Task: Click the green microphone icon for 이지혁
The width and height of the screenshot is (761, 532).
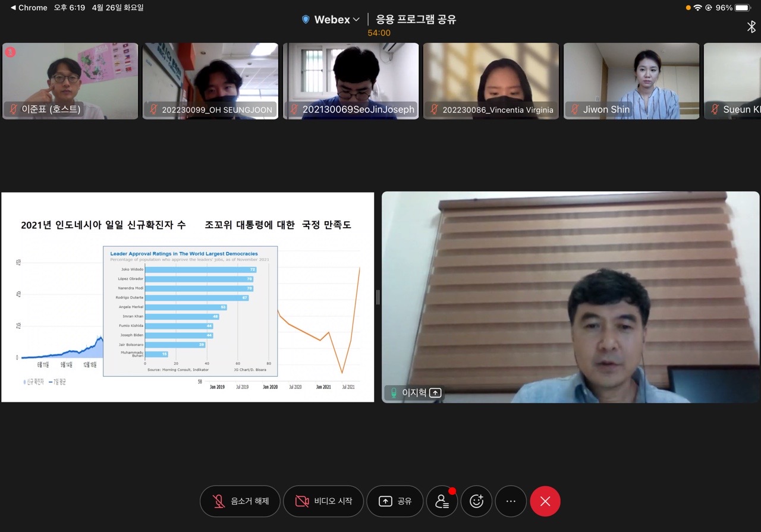Action: (394, 393)
